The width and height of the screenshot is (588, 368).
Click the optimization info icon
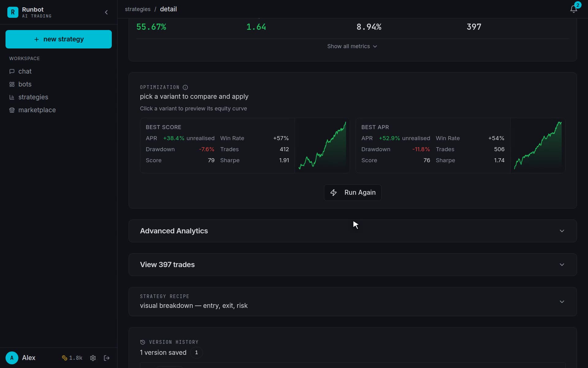click(185, 87)
